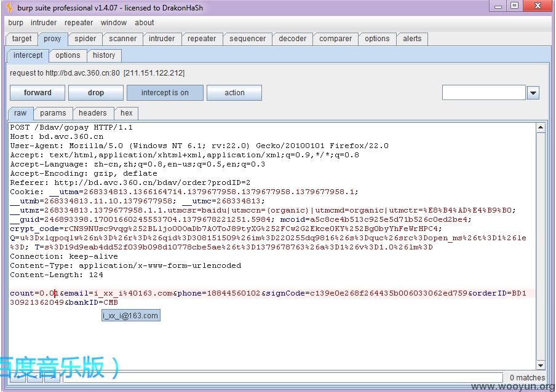Open the comparer tab

pos(335,39)
